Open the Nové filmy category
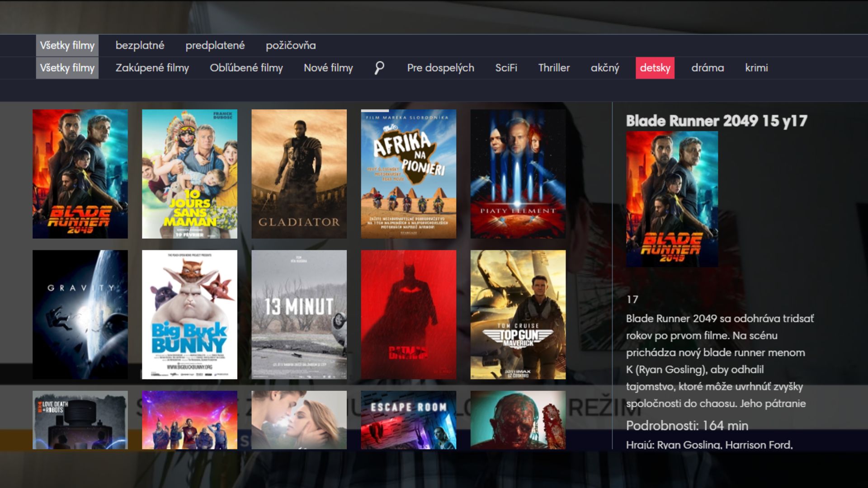 pyautogui.click(x=328, y=68)
